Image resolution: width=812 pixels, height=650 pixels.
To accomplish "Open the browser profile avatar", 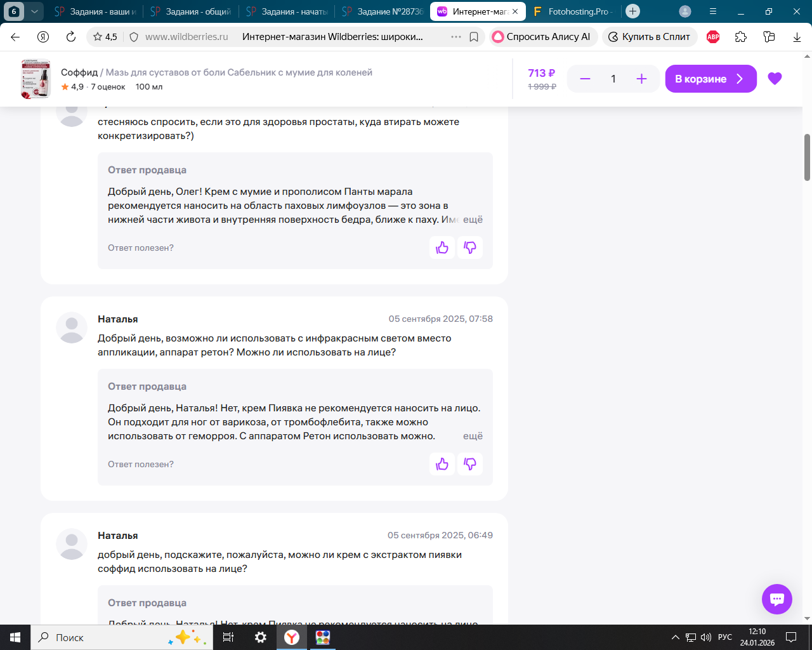I will point(685,11).
